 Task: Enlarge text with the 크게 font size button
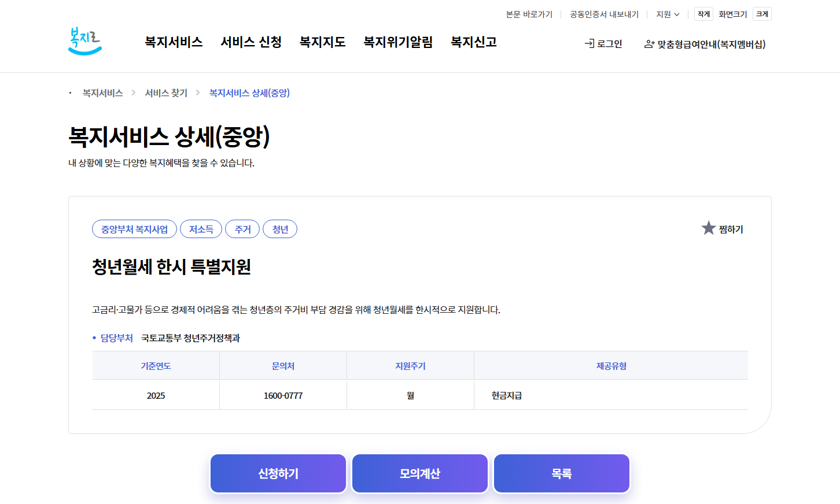click(762, 14)
